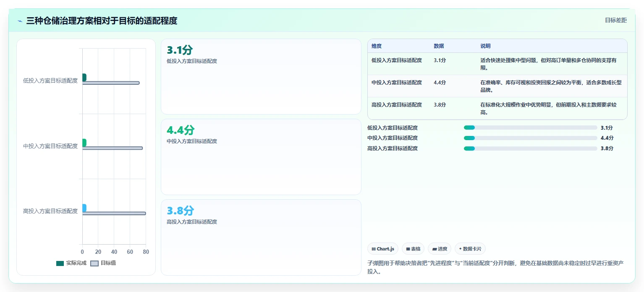
Task: Click the 低投入方案 explanation text in table
Action: coord(549,64)
